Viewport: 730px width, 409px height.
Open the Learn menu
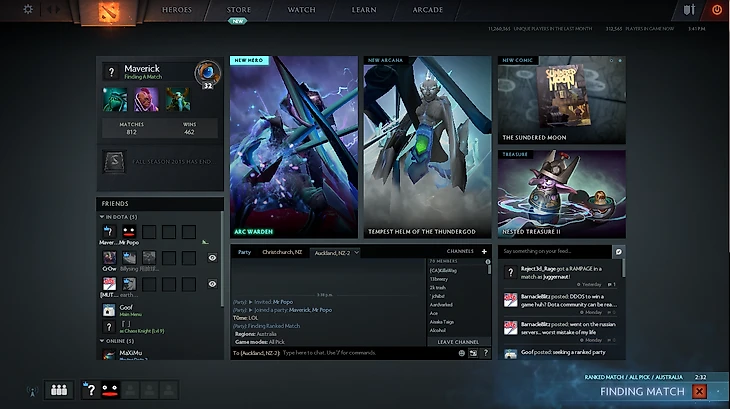tap(364, 10)
